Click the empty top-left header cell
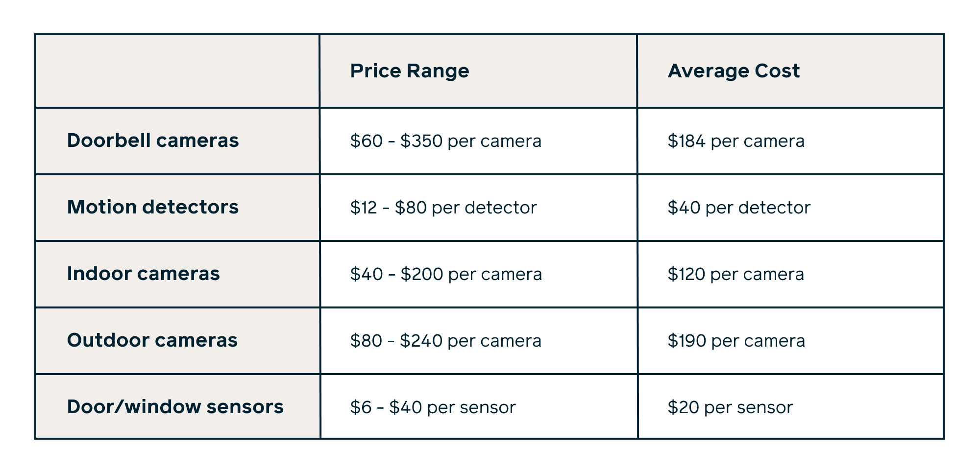The height and width of the screenshot is (471, 980). point(177,71)
